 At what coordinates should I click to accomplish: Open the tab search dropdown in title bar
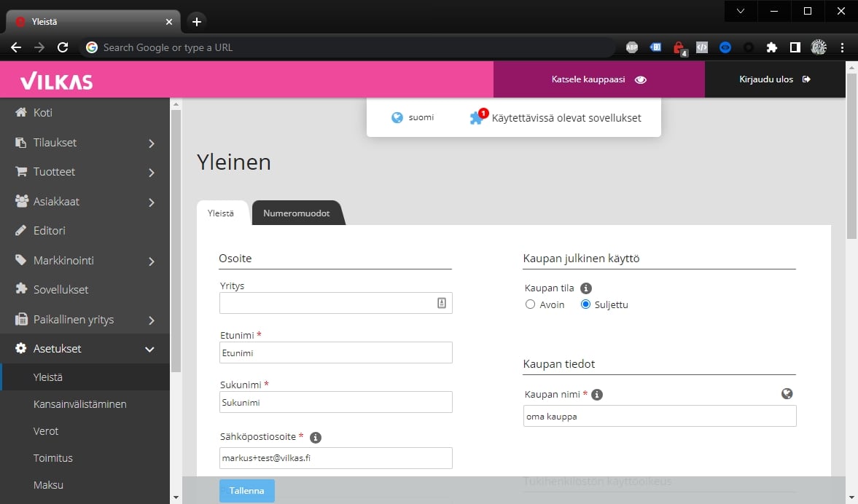[x=741, y=11]
